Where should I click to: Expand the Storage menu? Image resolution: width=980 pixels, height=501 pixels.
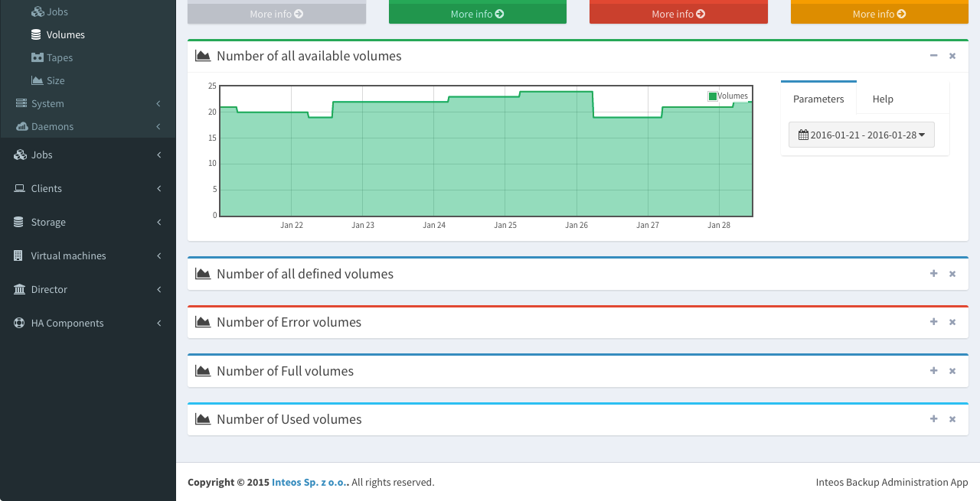[x=88, y=222]
